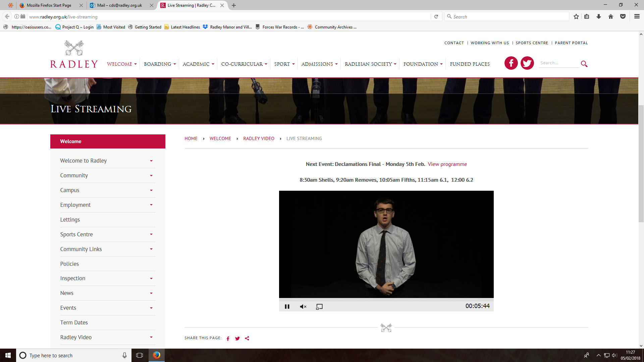644x362 pixels.
Task: Open the Firefox hamburger menu
Action: pos(637,16)
